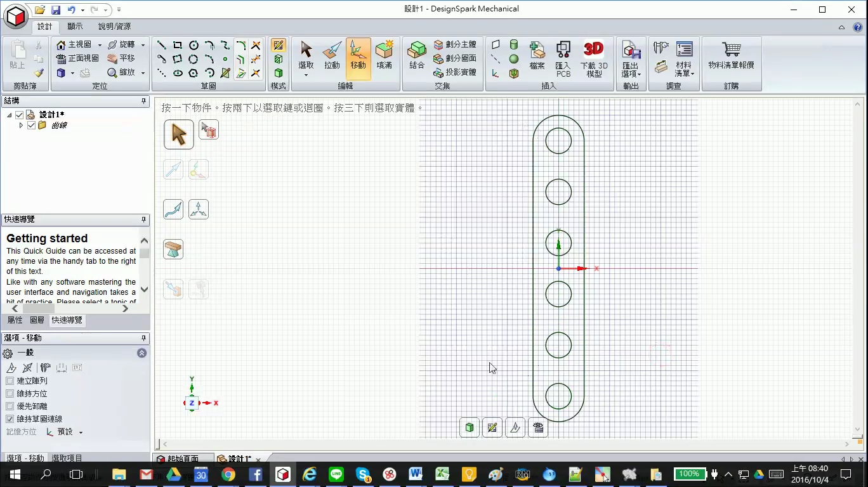Expand the 曲線 tree node
The image size is (868, 487).
tap(21, 126)
